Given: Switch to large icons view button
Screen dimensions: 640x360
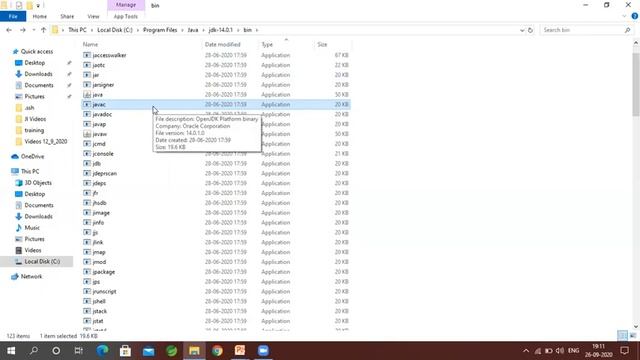Looking at the screenshot, I should [633, 336].
